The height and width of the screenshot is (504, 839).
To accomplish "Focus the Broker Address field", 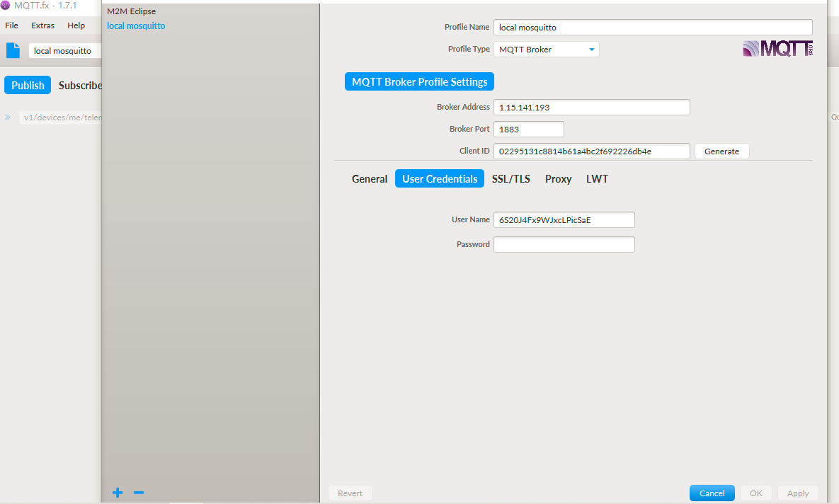I will coord(592,108).
